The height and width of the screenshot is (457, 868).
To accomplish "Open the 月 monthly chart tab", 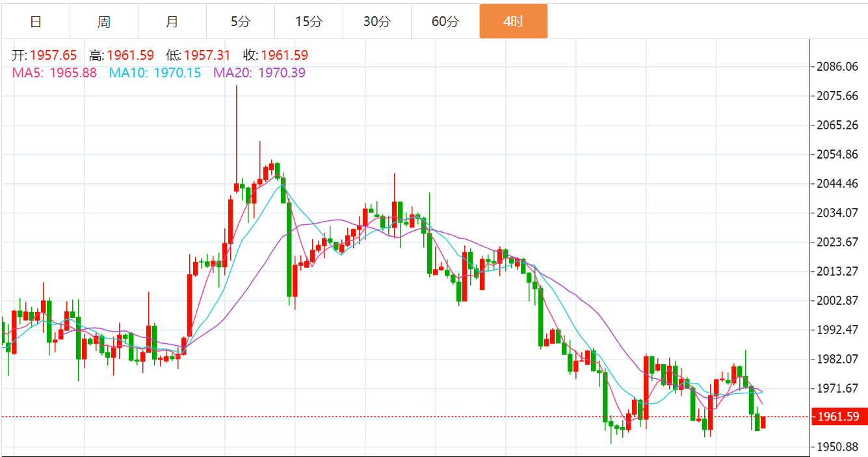I will (172, 21).
